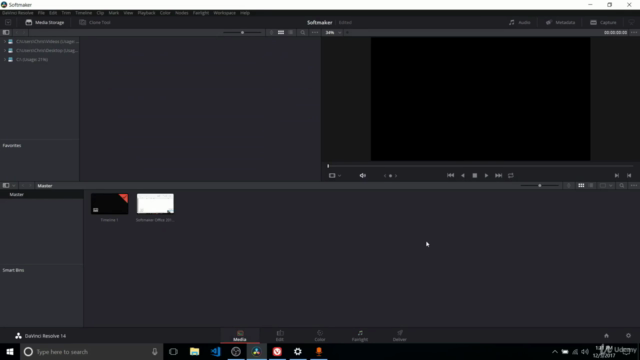Image resolution: width=640 pixels, height=360 pixels.
Task: Expand the C:\Users\Chris\Videos folder
Action: click(4, 42)
